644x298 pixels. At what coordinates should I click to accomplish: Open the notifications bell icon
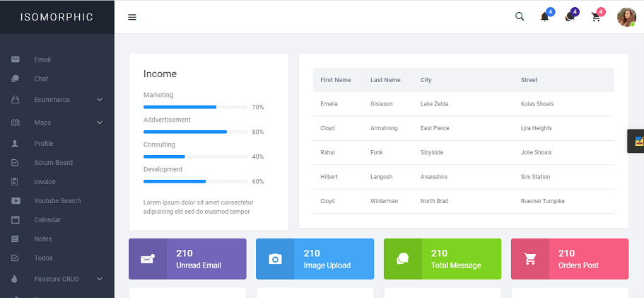click(544, 17)
